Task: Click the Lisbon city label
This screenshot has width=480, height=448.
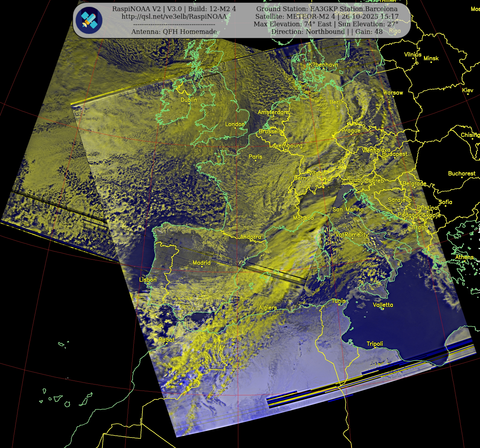Action: (148, 280)
